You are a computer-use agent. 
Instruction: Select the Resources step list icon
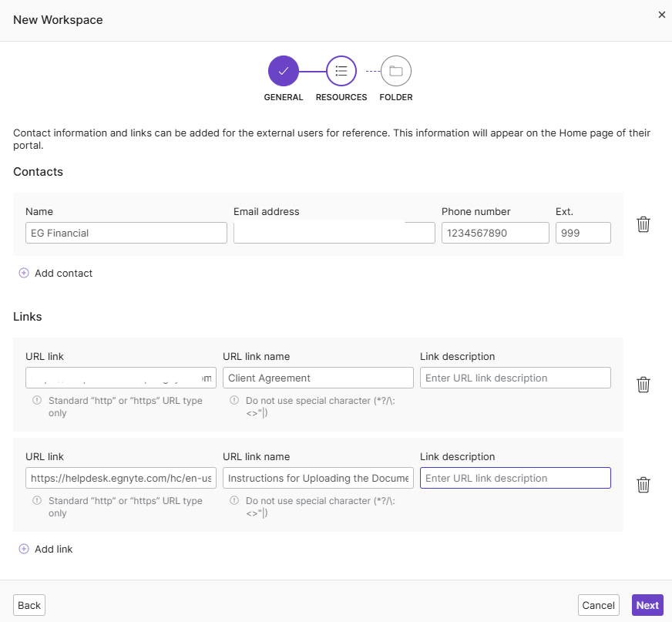341,71
